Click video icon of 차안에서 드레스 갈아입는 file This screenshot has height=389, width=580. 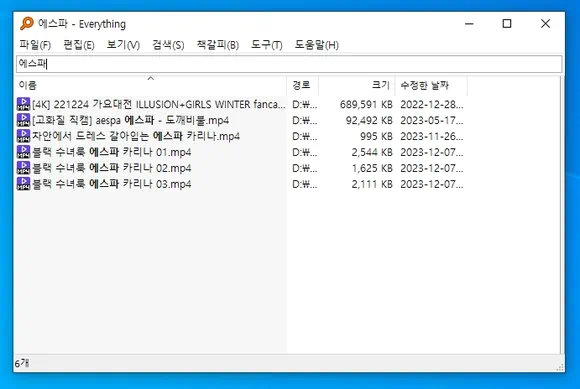point(23,136)
